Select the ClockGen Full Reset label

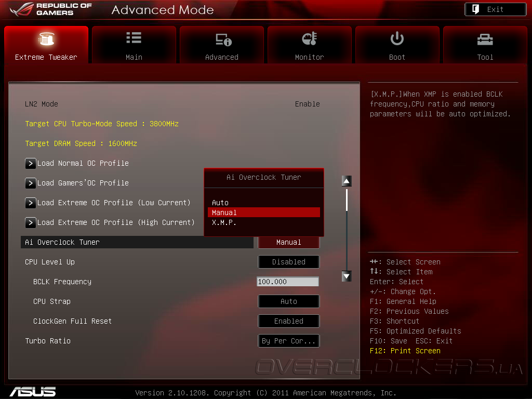pyautogui.click(x=72, y=321)
